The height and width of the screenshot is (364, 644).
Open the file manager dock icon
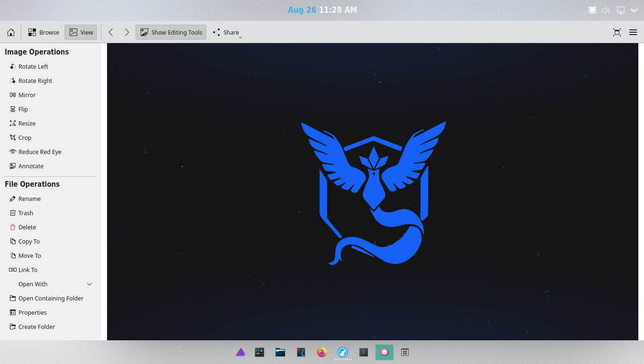[x=280, y=352]
